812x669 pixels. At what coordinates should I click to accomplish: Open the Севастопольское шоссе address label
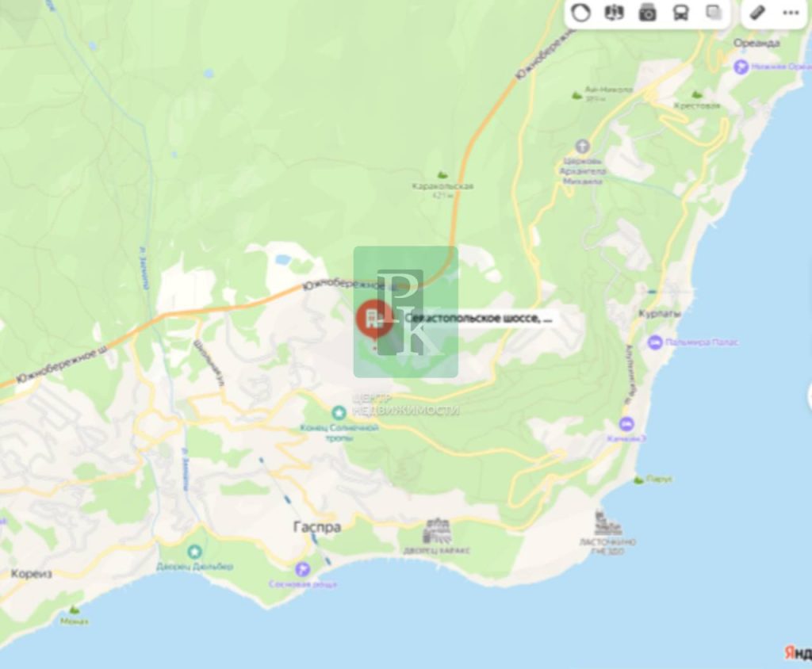479,318
